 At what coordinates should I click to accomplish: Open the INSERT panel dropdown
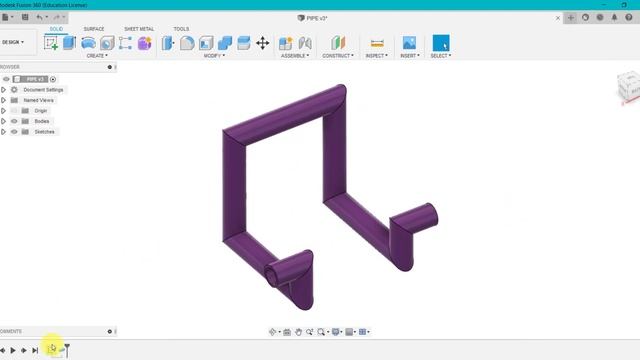(x=410, y=56)
